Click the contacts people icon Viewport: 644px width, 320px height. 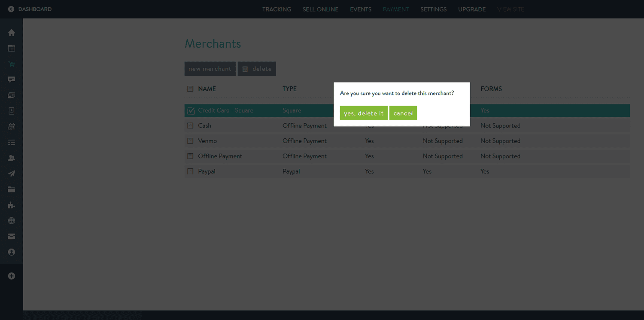click(11, 158)
